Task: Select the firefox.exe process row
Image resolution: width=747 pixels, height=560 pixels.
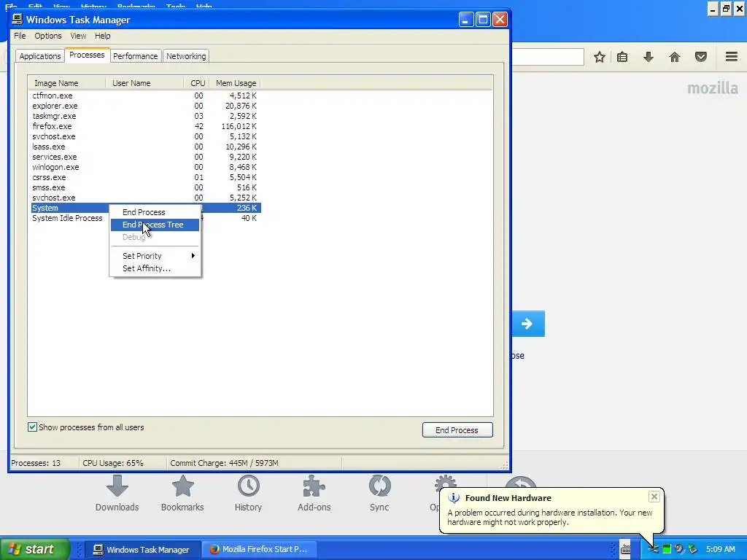Action: click(146, 126)
